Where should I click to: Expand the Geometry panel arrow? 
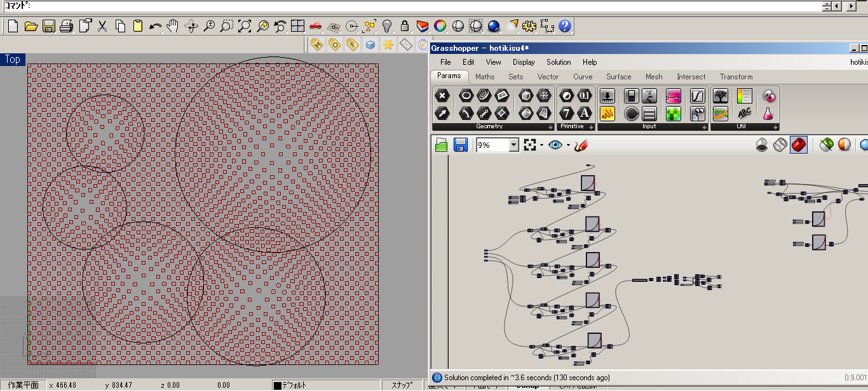pos(550,127)
